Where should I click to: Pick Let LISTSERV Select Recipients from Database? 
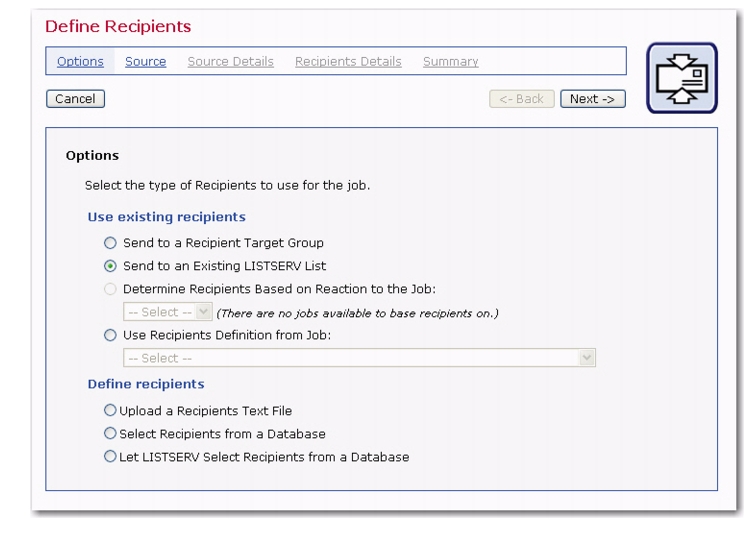pos(110,457)
